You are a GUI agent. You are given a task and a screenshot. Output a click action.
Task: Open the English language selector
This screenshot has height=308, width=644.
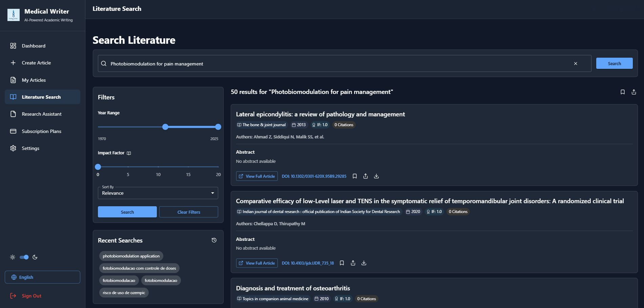[42, 277]
